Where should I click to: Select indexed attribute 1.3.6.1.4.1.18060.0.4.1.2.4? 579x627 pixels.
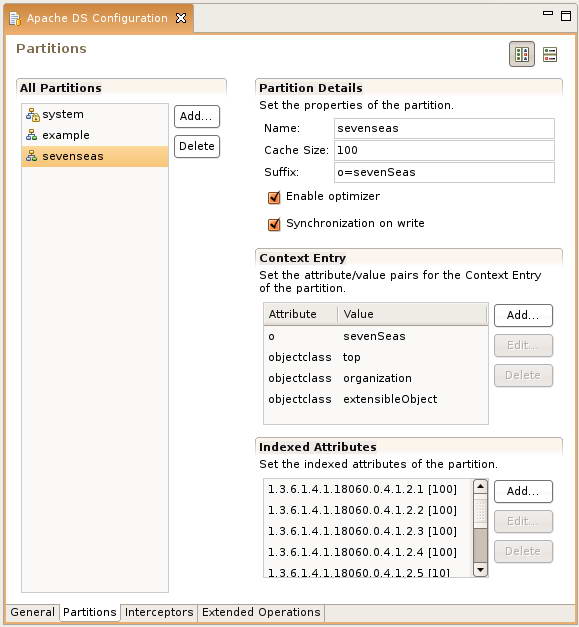tap(368, 552)
